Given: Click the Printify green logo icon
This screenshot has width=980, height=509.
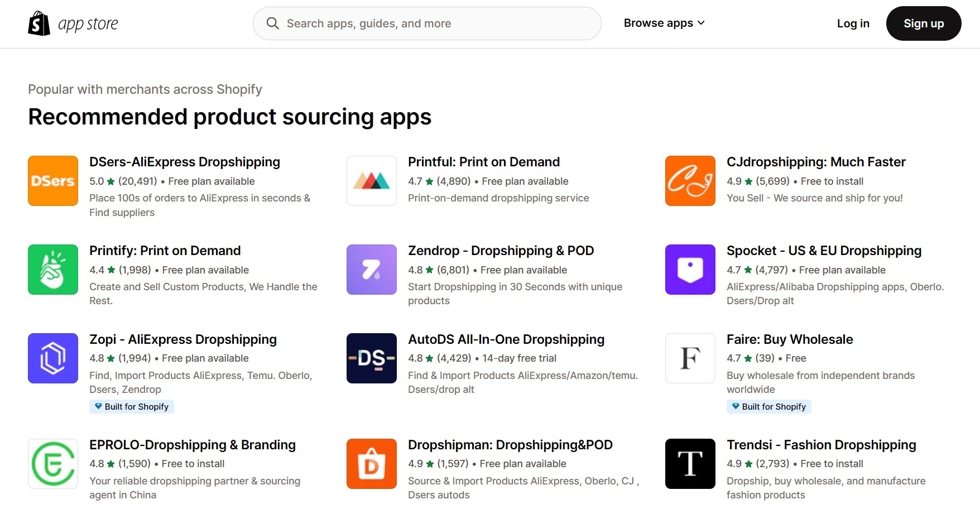Looking at the screenshot, I should (x=52, y=270).
